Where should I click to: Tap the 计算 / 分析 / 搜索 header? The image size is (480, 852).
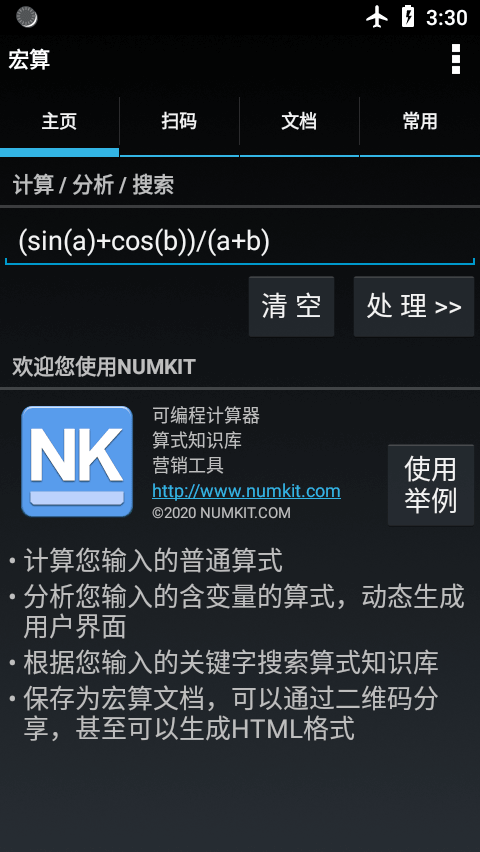pos(93,185)
